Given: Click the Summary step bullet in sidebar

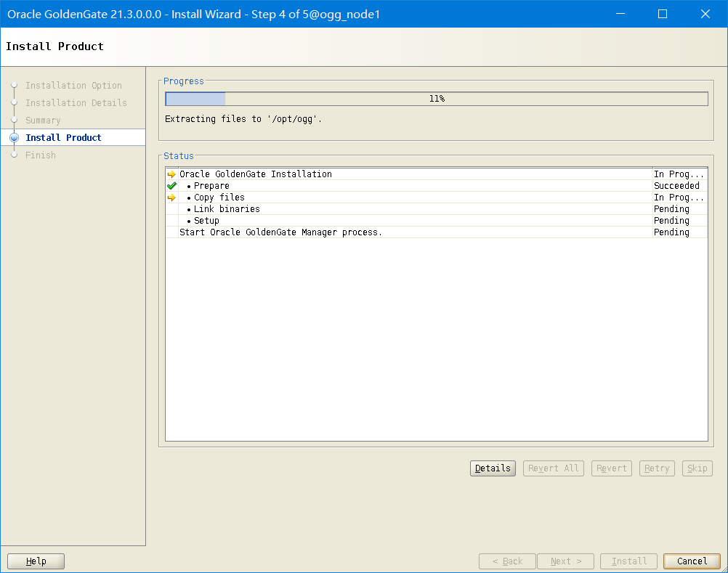Looking at the screenshot, I should (x=14, y=121).
